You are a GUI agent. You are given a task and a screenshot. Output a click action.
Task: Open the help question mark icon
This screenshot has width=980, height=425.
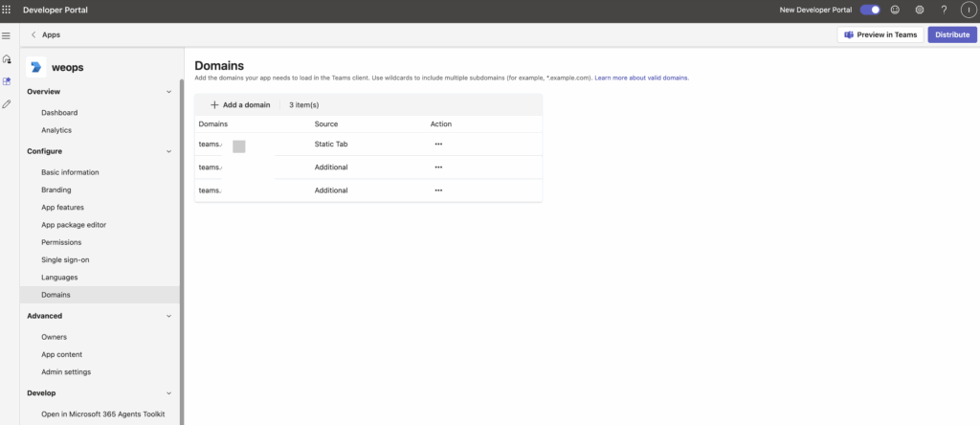tap(944, 10)
